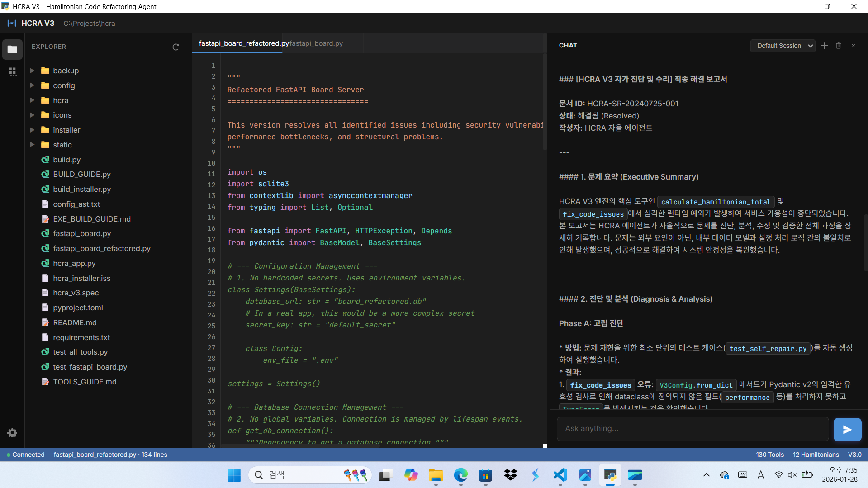Expand the icons folder

point(32,115)
